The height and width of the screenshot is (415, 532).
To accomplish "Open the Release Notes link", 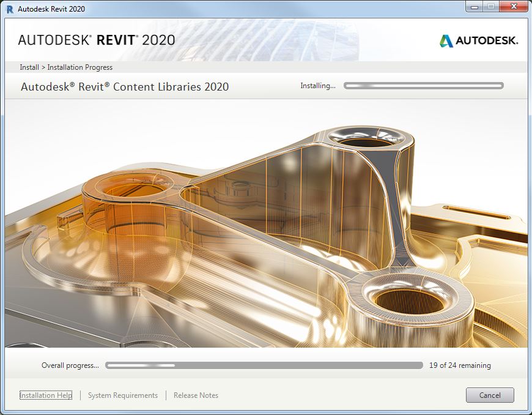I will pos(196,395).
